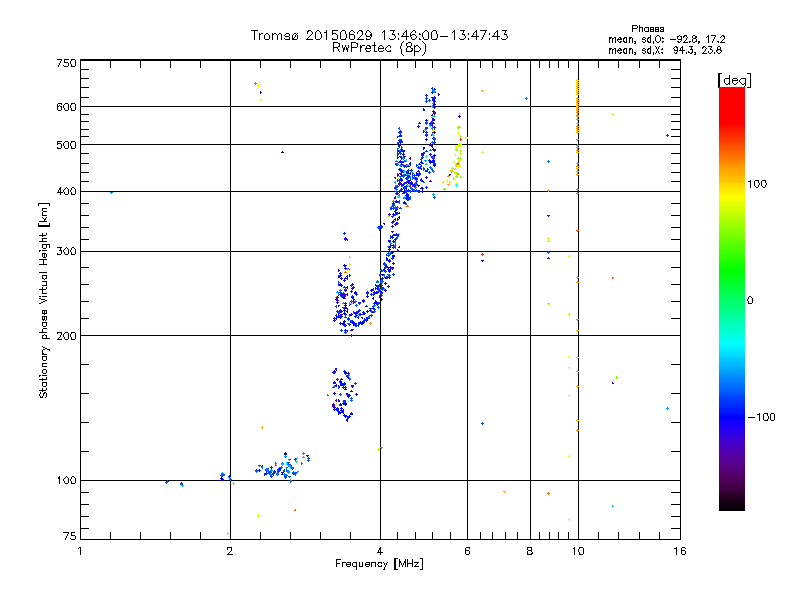Viewport: 800px width, 600px height.
Task: Click the x-axis tick label '10'
Action: (x=578, y=551)
